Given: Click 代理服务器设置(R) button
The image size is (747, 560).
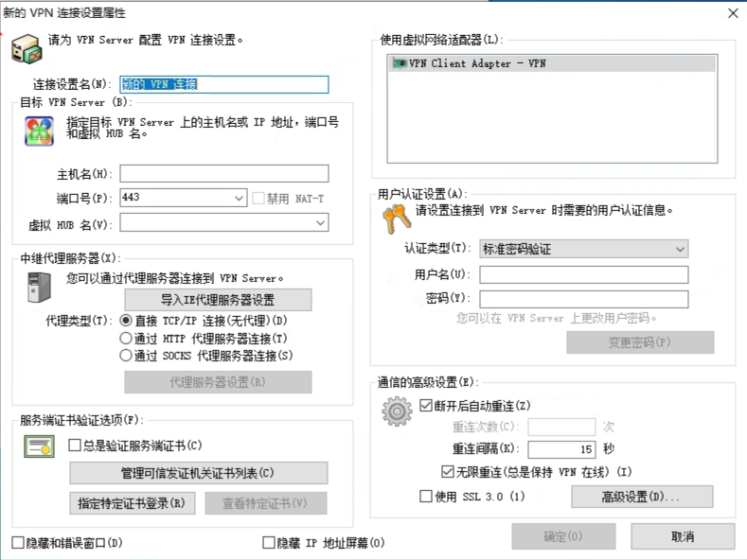Looking at the screenshot, I should click(218, 382).
